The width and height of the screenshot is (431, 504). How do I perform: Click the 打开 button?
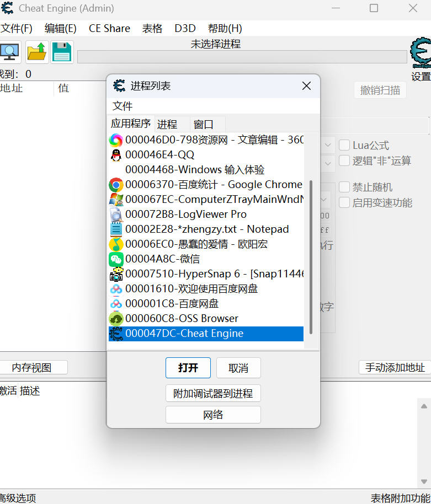(188, 368)
